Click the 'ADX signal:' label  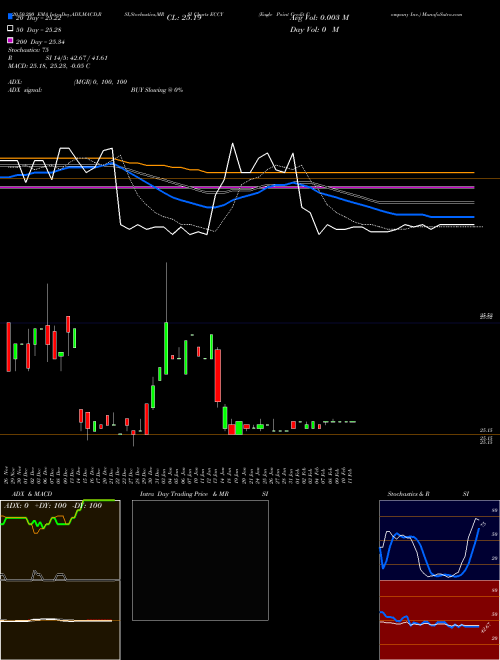(x=25, y=90)
